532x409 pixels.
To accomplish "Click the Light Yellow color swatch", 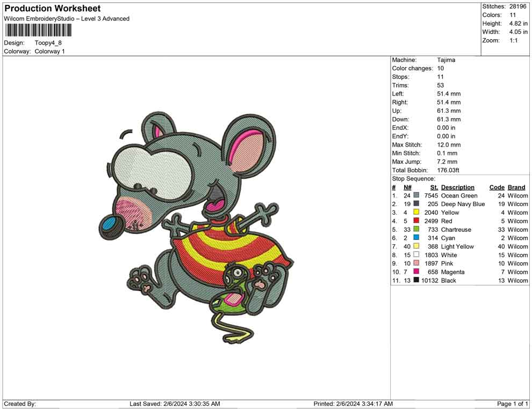I will (416, 246).
